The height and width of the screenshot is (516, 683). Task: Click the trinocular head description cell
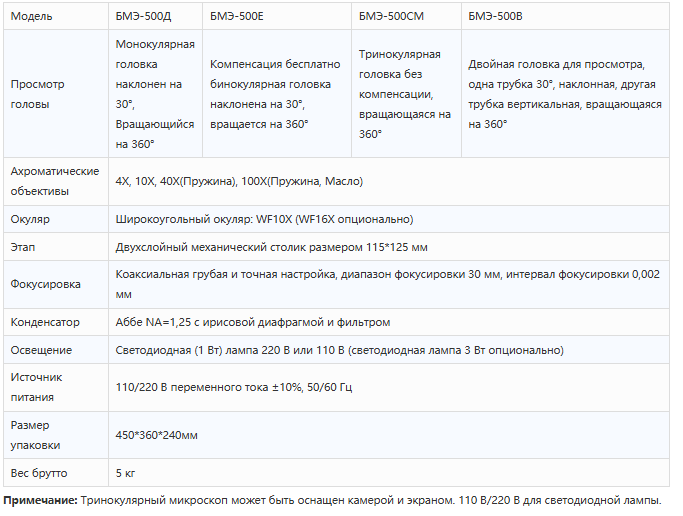click(406, 94)
